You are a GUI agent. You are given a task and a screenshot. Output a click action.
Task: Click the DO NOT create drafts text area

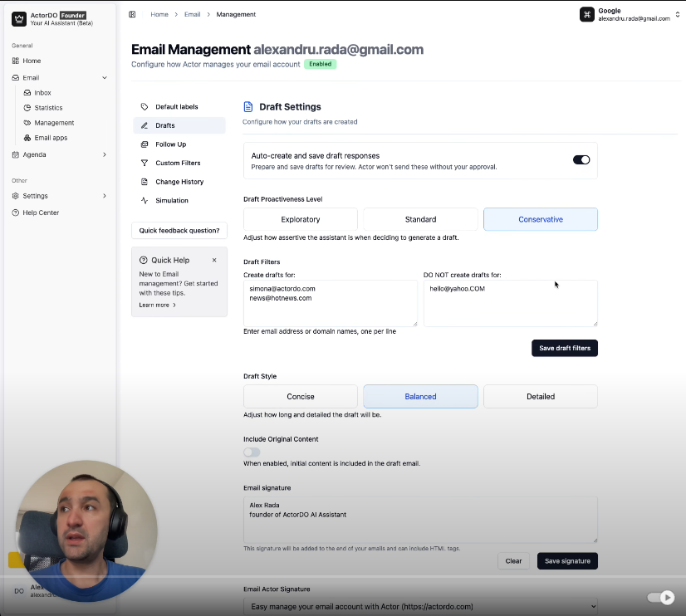click(x=511, y=303)
